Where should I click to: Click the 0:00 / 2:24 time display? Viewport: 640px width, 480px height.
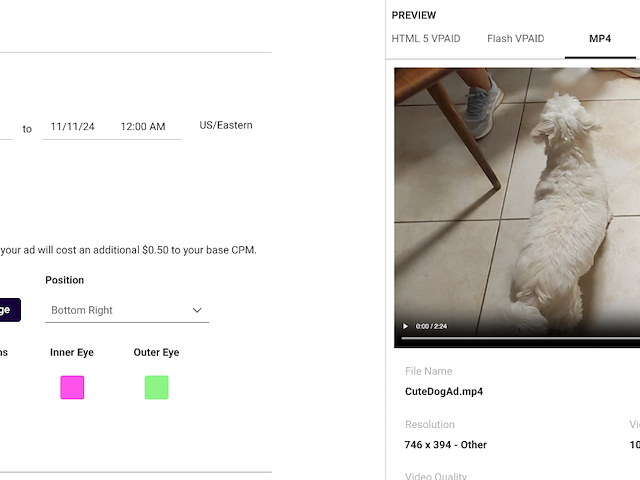(x=431, y=326)
